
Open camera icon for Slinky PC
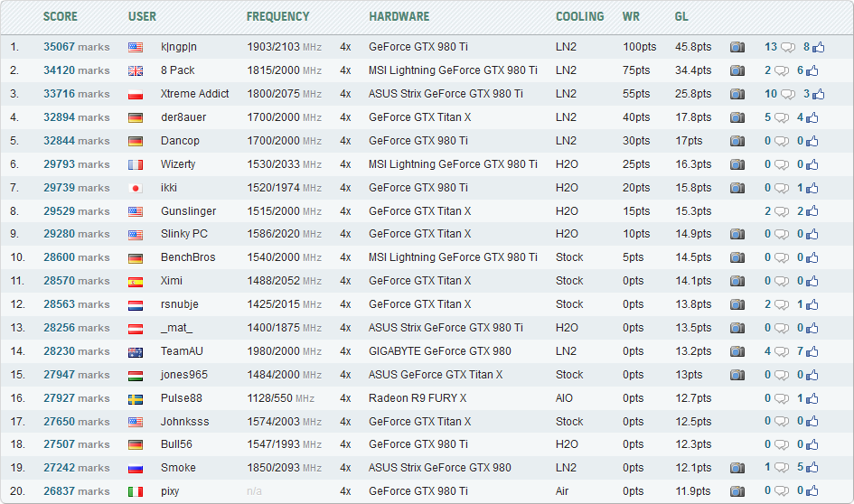[x=737, y=234]
